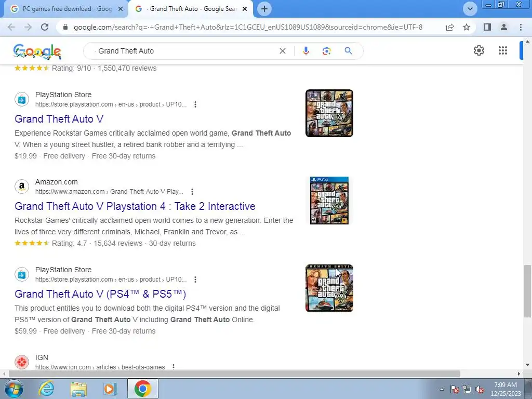Open the Google apps grid
The image size is (532, 399).
click(x=503, y=50)
